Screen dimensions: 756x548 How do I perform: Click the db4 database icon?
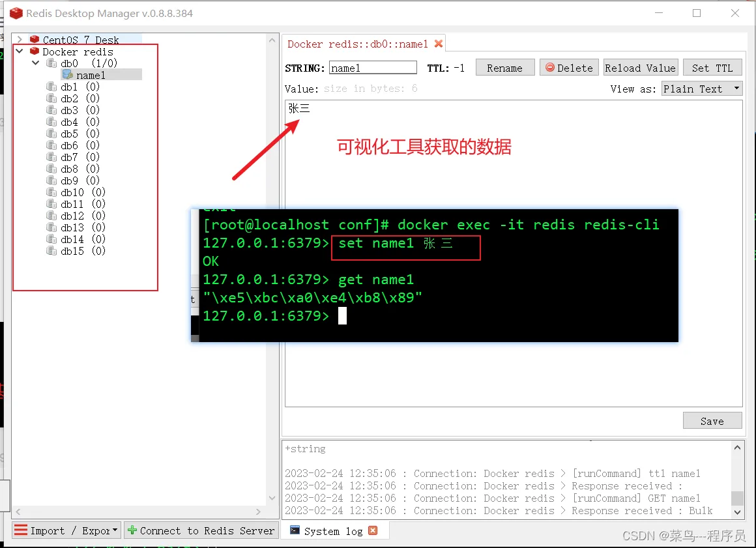(51, 121)
